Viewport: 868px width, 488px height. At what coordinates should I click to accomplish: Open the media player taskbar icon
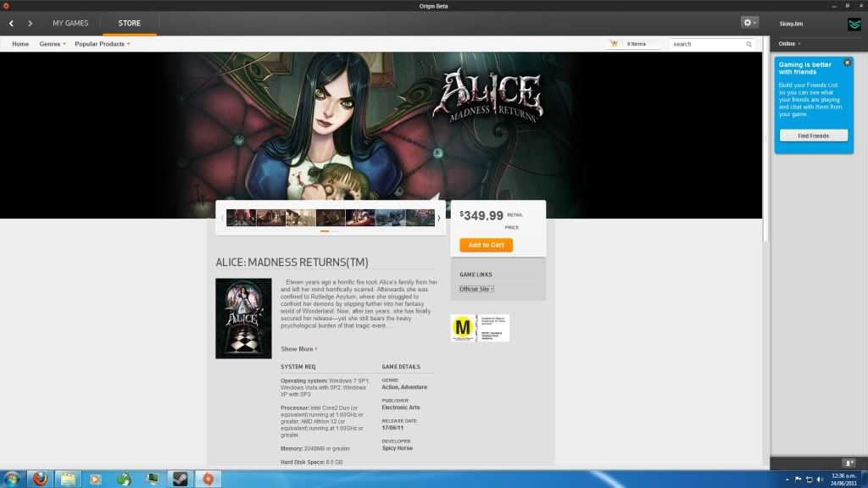[96, 479]
